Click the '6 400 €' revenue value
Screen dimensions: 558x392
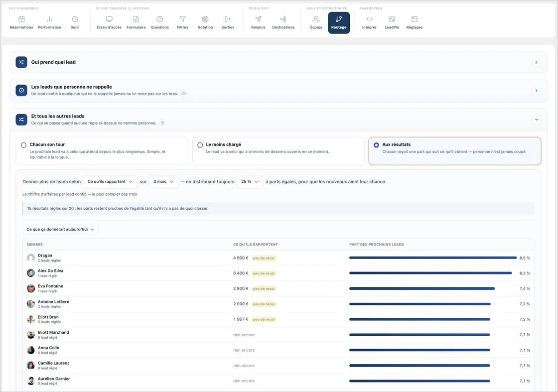coord(241,273)
